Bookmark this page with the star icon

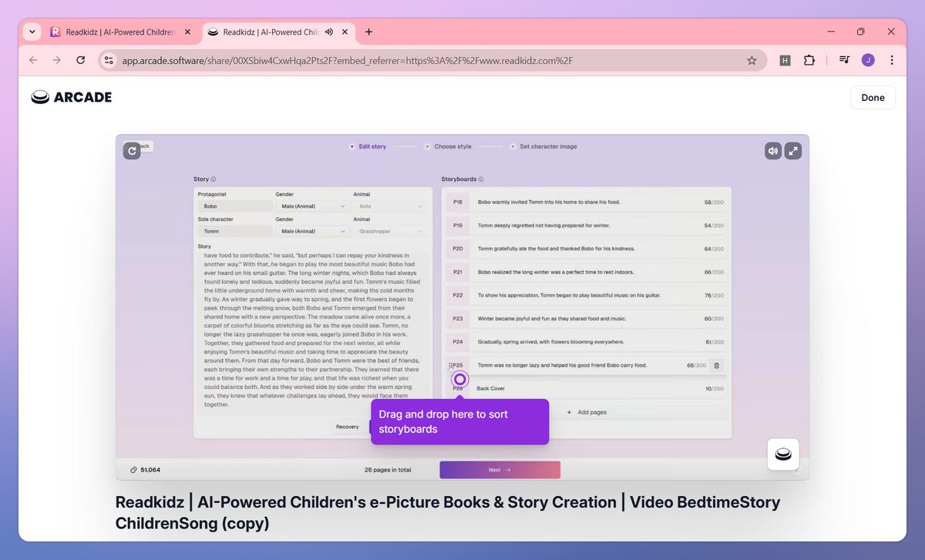pos(752,60)
